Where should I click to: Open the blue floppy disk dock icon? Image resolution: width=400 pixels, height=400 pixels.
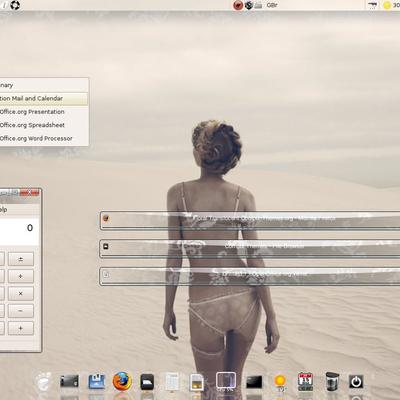click(97, 382)
